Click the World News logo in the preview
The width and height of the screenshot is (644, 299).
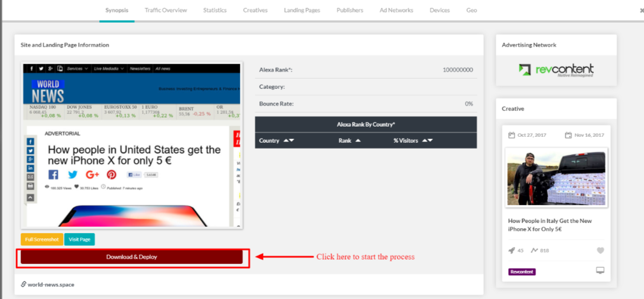[47, 91]
